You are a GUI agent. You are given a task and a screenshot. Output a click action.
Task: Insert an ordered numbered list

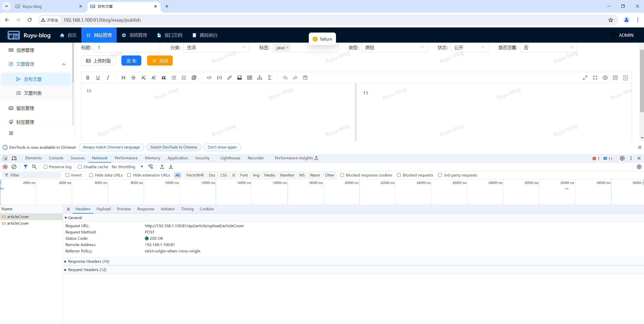click(x=184, y=78)
